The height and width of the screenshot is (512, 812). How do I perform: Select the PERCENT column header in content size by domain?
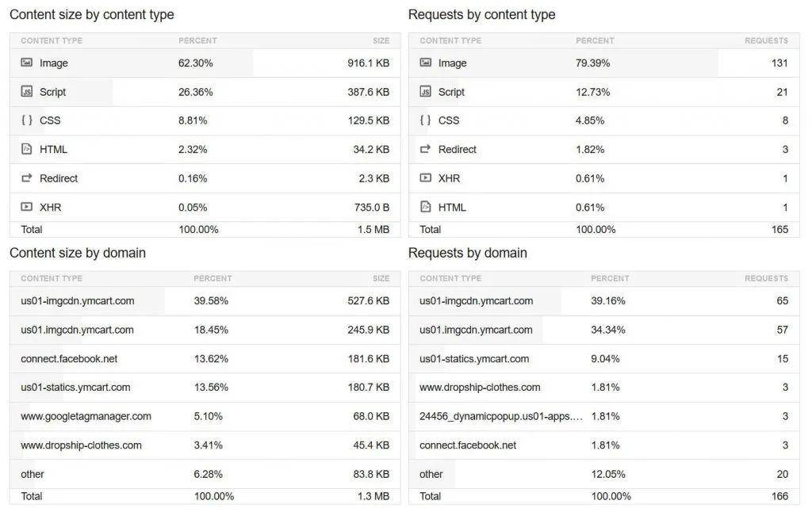point(213,278)
